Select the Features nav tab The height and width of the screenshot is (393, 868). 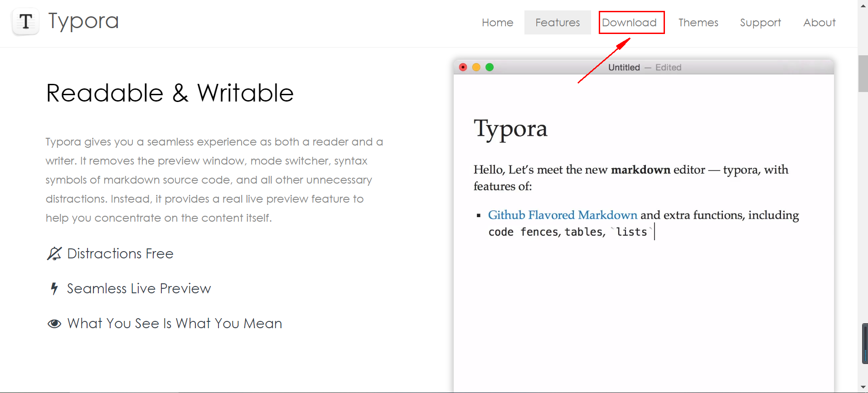pos(558,23)
